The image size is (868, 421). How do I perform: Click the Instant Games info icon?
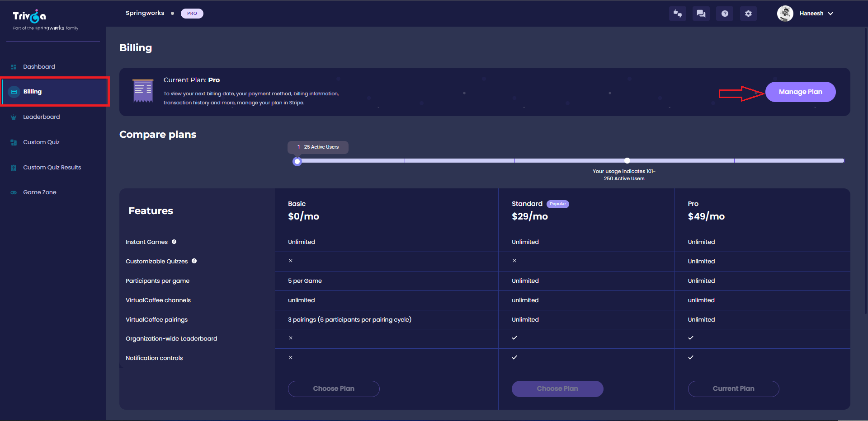coord(174,242)
